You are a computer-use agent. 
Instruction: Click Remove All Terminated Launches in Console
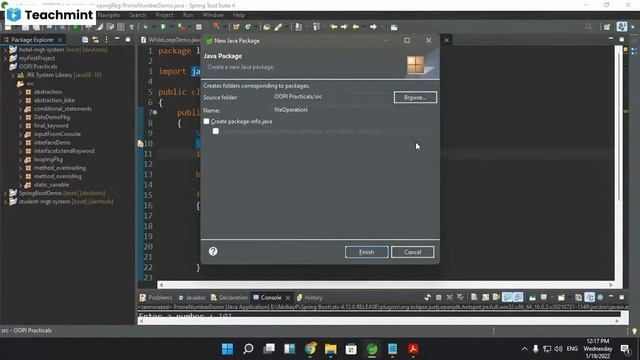[460, 297]
